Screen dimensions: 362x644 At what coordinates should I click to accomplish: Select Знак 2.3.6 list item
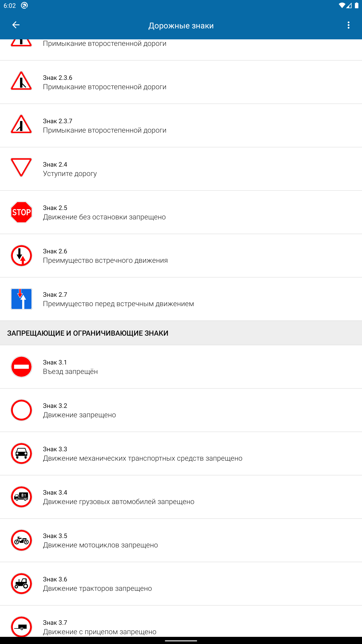point(181,82)
